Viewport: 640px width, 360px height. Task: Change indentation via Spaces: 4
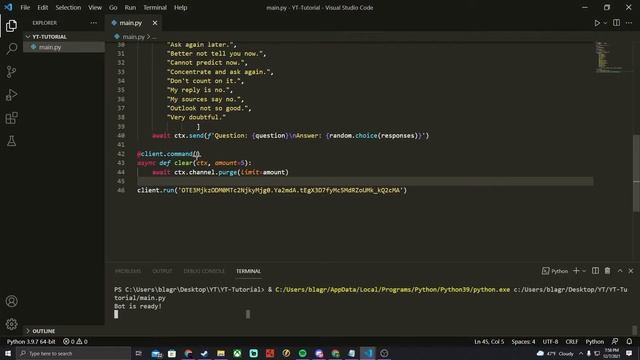coord(523,341)
